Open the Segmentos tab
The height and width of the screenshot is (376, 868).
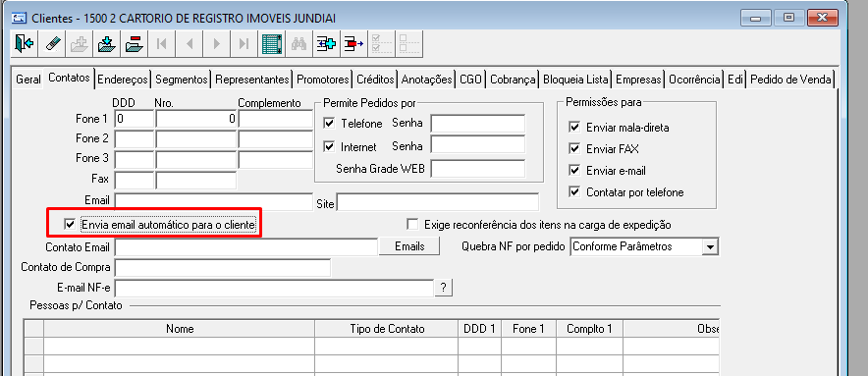(182, 80)
